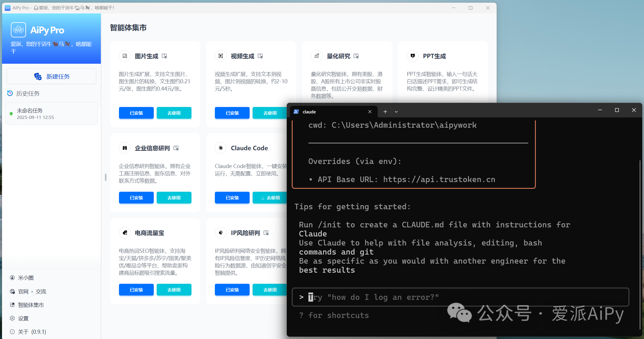
Task: Click the 视频生成 card icon
Action: (221, 56)
